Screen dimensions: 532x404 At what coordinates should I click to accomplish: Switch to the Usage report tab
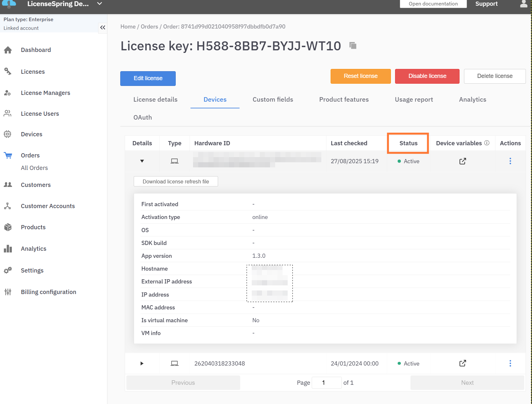(414, 99)
